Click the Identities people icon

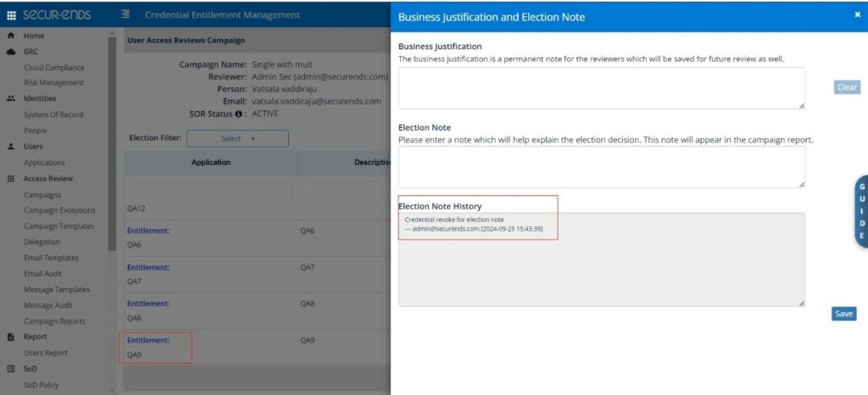10,99
